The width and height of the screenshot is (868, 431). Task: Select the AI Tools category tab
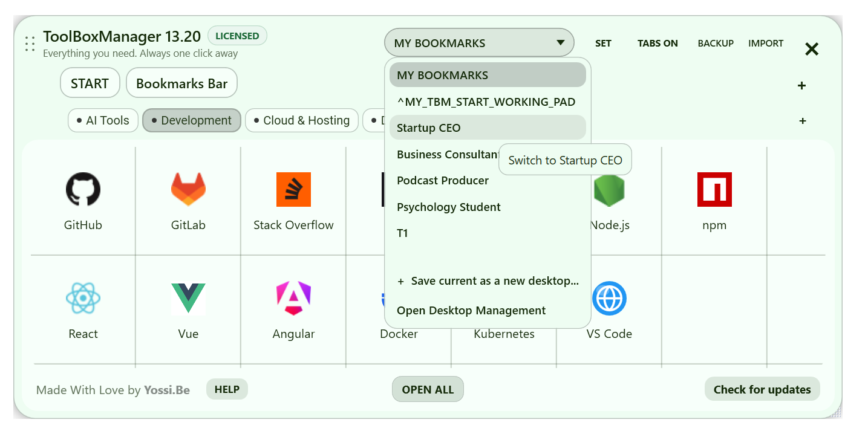click(x=103, y=120)
